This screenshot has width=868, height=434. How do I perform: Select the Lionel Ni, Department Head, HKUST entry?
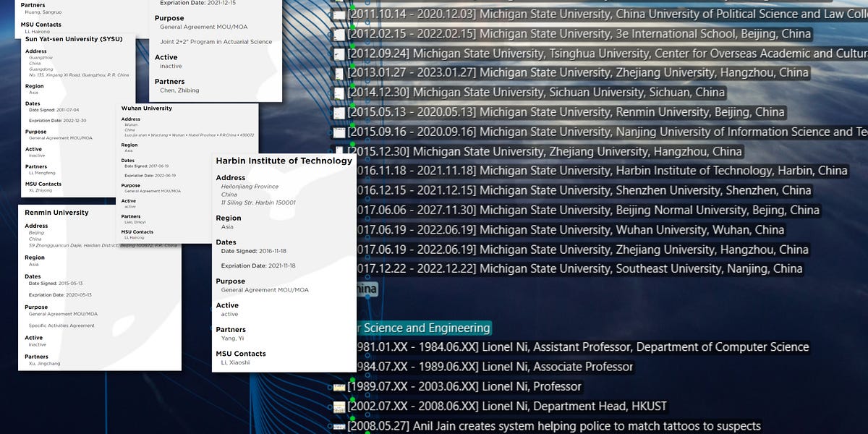[x=507, y=406]
